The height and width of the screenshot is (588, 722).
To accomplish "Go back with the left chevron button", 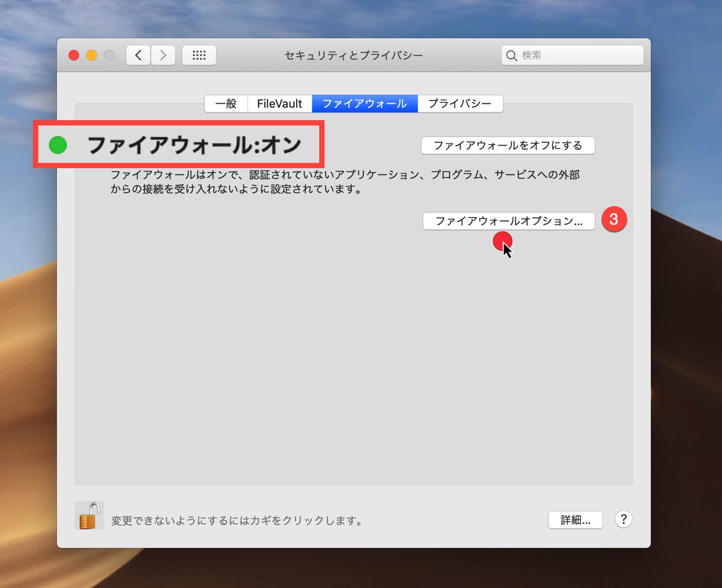I will click(x=138, y=55).
